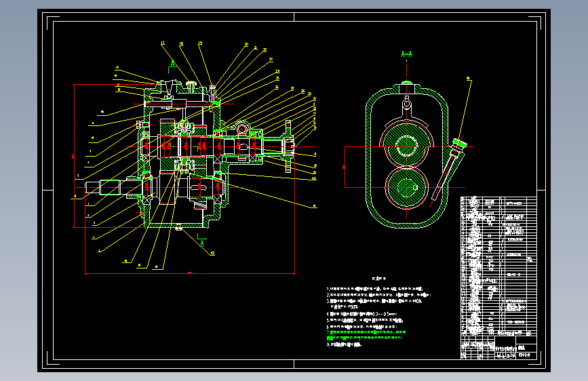Click the note line mentioning 0.5mm clearance
The width and height of the screenshot is (588, 381).
pos(362,314)
